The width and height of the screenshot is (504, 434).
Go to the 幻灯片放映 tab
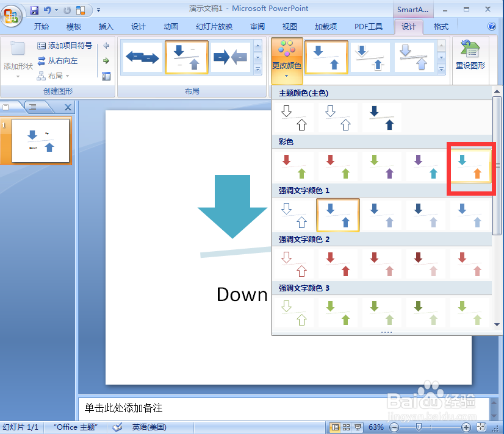214,27
